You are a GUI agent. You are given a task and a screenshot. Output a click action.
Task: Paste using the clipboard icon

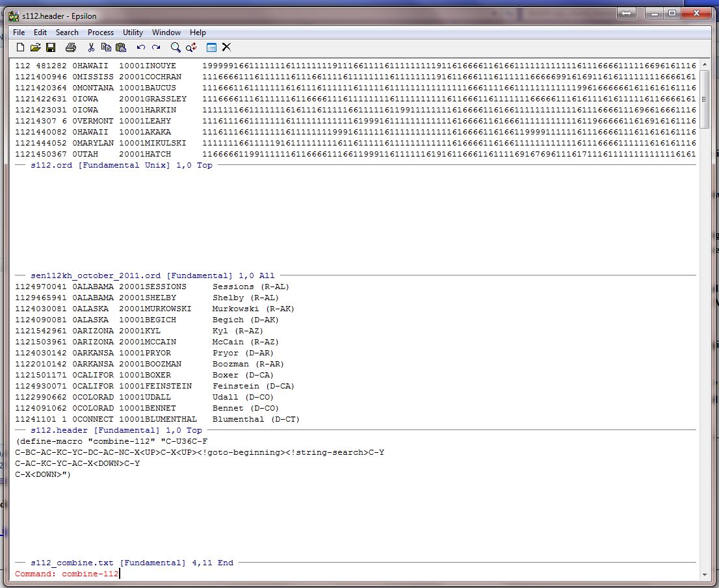click(x=121, y=47)
